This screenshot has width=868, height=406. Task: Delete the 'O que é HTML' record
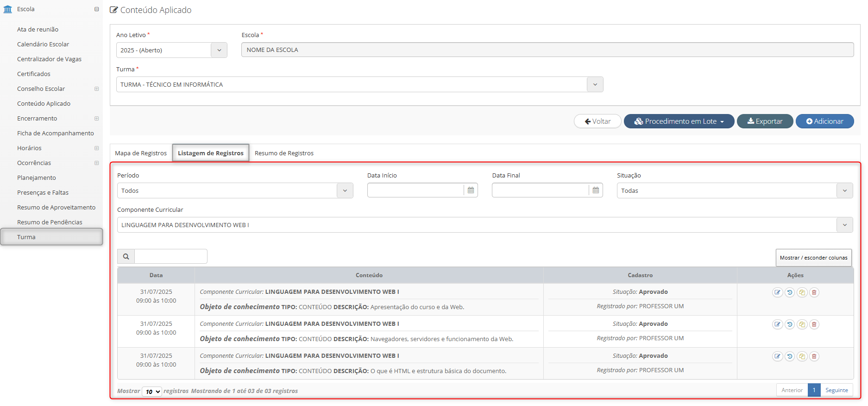[x=814, y=356]
